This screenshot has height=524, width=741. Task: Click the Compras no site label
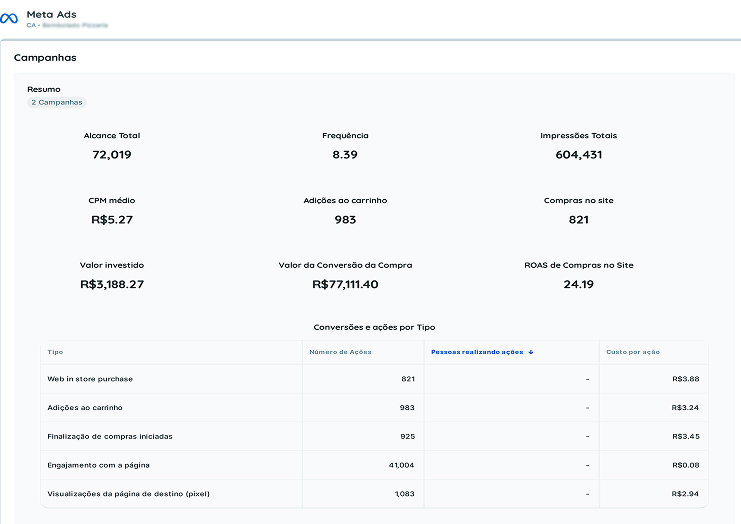578,200
